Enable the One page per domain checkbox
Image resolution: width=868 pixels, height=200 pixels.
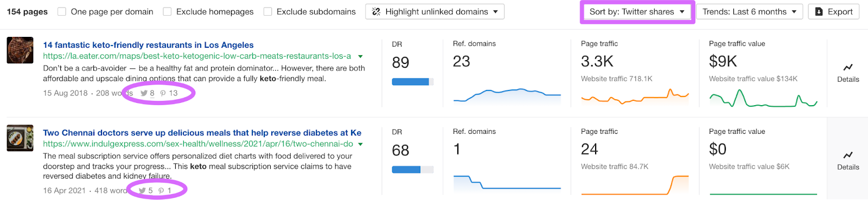point(62,11)
